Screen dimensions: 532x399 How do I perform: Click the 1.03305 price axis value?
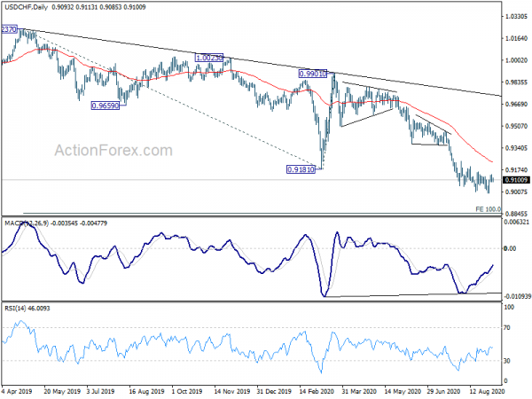[x=516, y=16]
